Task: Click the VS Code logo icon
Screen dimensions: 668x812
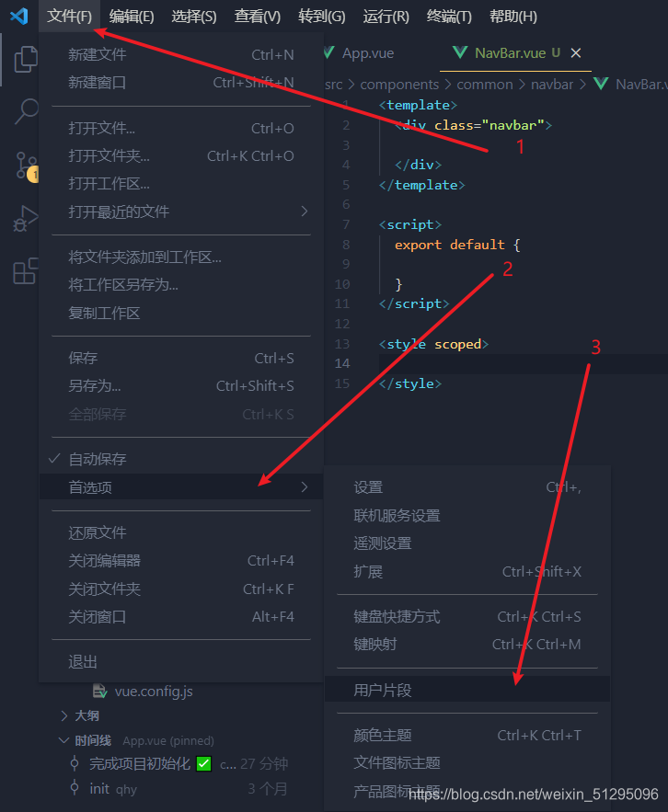Action: pos(19,16)
